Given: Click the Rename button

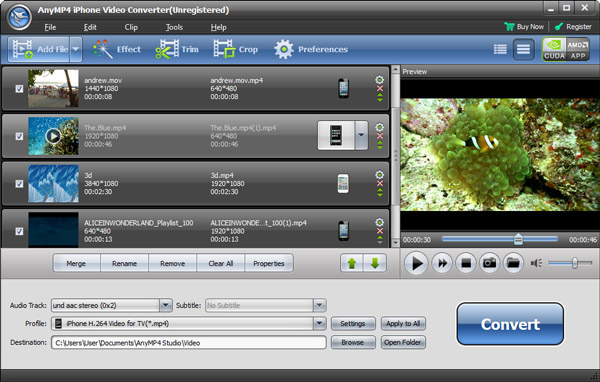Looking at the screenshot, I should (x=124, y=263).
